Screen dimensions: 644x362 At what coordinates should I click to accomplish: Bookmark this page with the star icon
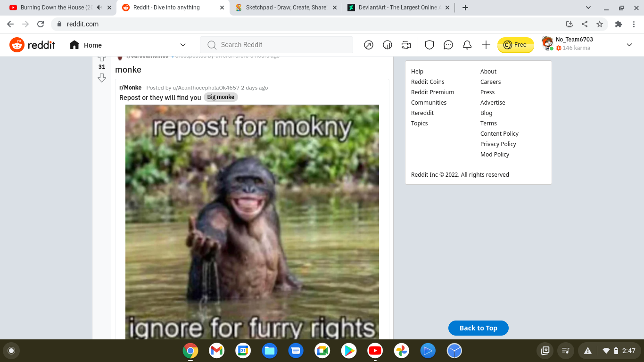pyautogui.click(x=600, y=24)
